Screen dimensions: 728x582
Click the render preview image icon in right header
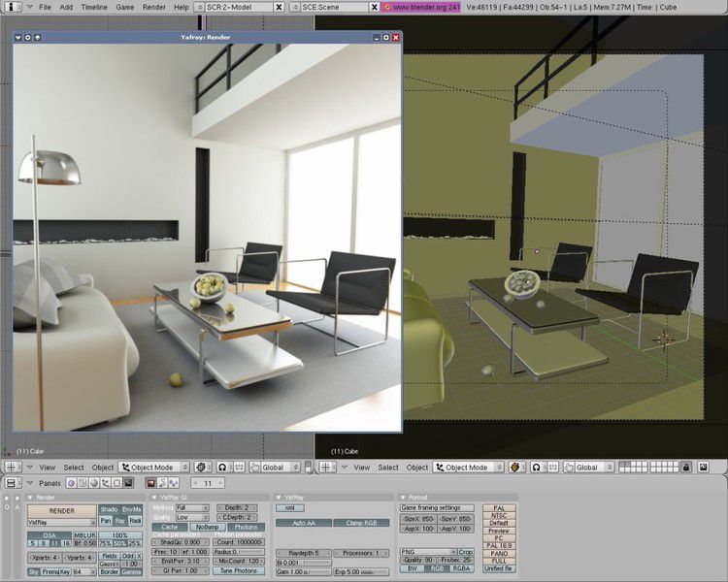coord(702,467)
